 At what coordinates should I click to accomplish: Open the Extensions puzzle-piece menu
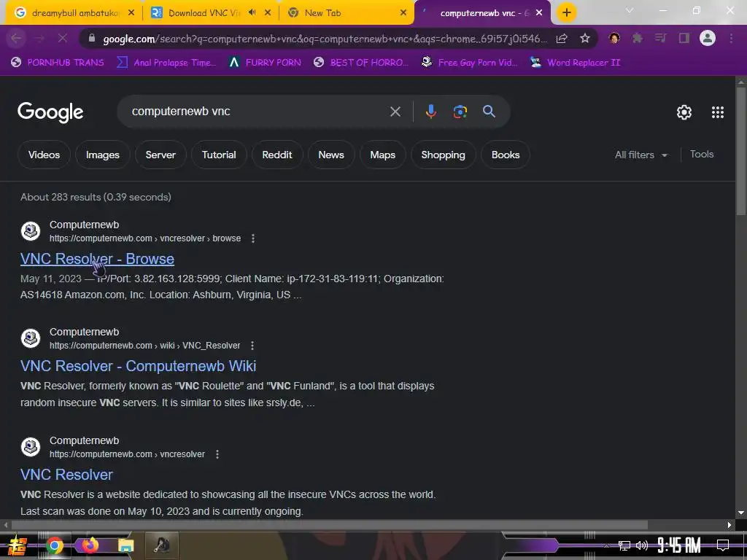[x=638, y=38]
